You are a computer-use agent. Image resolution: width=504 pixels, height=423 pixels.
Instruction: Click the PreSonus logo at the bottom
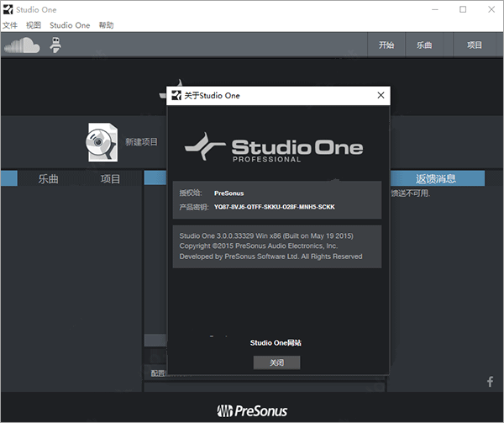[x=252, y=410]
